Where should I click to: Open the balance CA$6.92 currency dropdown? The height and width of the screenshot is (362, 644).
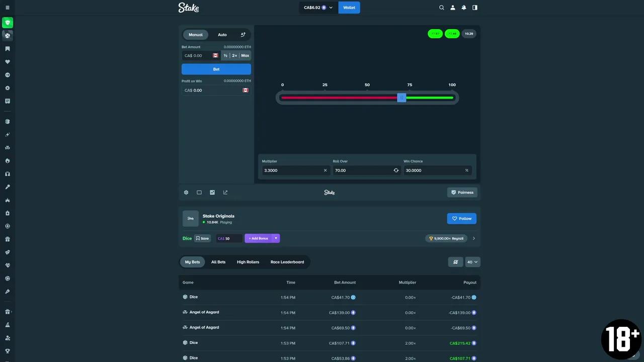pos(318,8)
